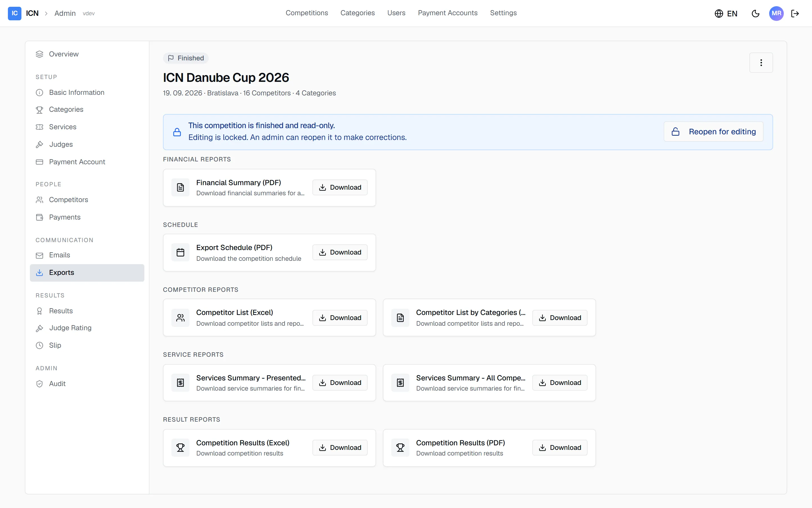Open the Competitions top menu

click(307, 13)
